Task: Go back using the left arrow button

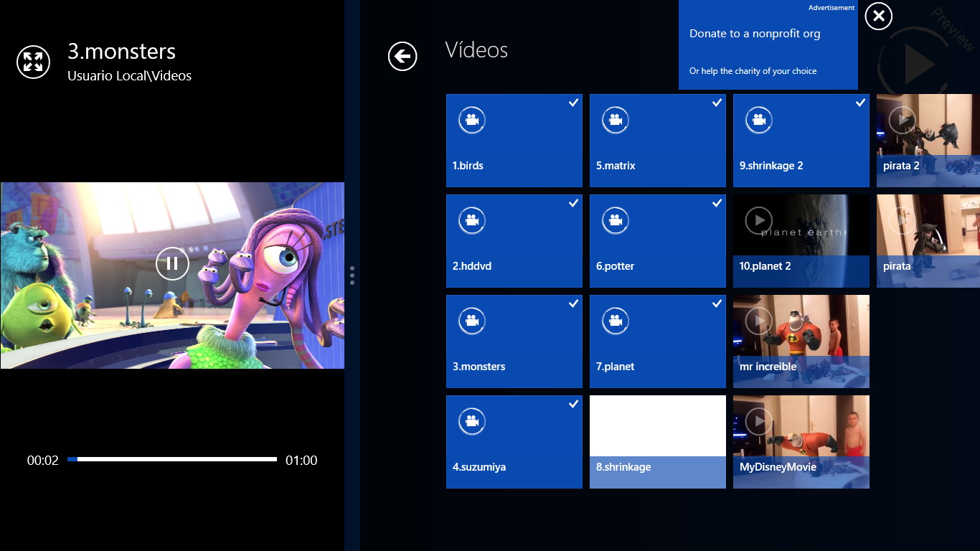Action: tap(402, 56)
